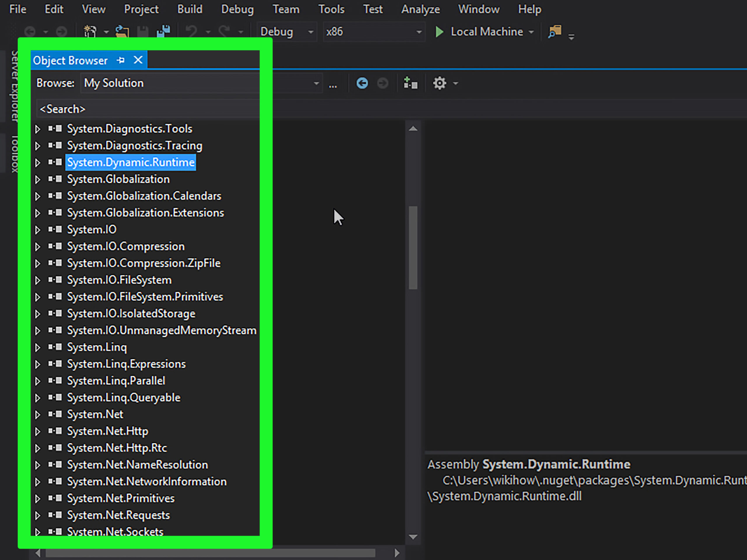Expand the System.Linq.Expressions node
Image resolution: width=747 pixels, height=560 pixels.
coord(36,364)
